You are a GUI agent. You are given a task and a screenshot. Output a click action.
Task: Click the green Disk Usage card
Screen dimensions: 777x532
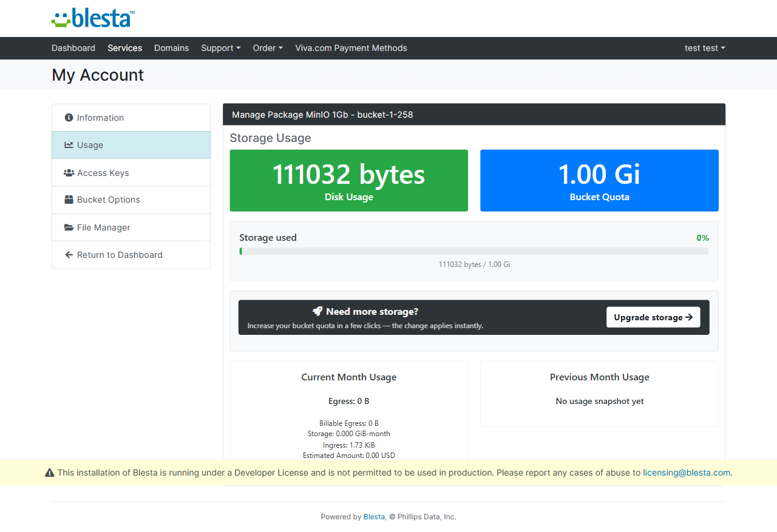(349, 181)
